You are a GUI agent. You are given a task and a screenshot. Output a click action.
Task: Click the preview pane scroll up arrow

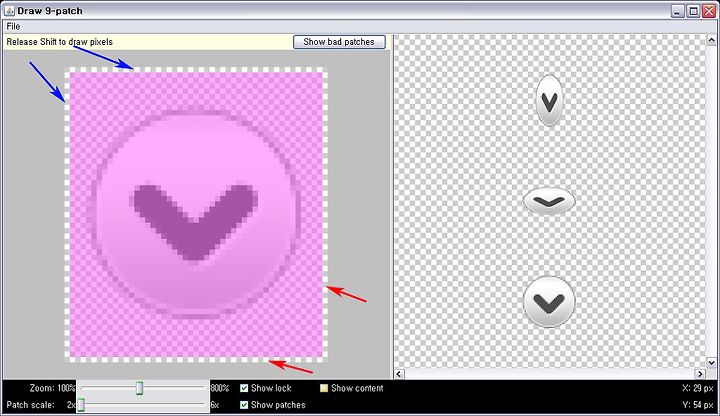click(711, 40)
